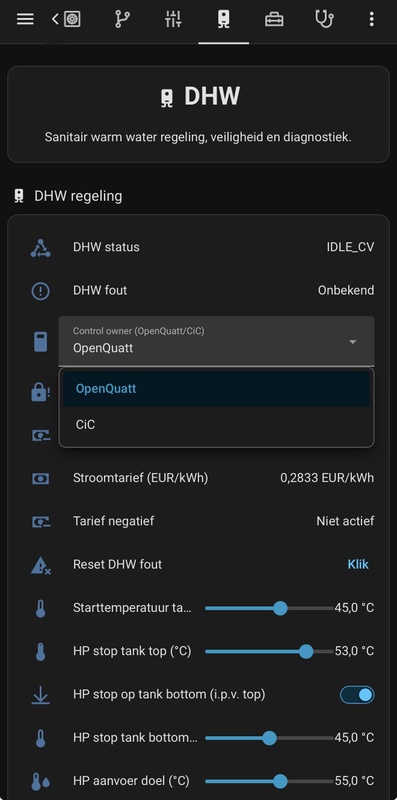397x800 pixels.
Task: Click the Control owner select field
Action: click(x=216, y=341)
